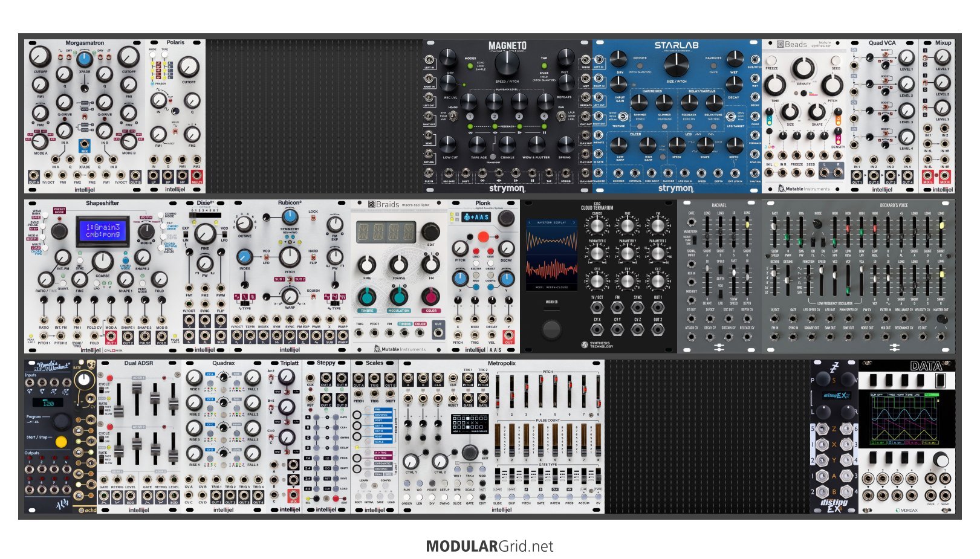The height and width of the screenshot is (559, 980).
Task: Click the FREEZE button on Beads
Action: click(772, 60)
